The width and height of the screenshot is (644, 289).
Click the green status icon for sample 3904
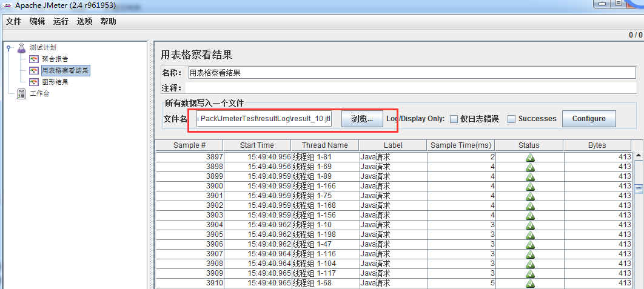[530, 225]
